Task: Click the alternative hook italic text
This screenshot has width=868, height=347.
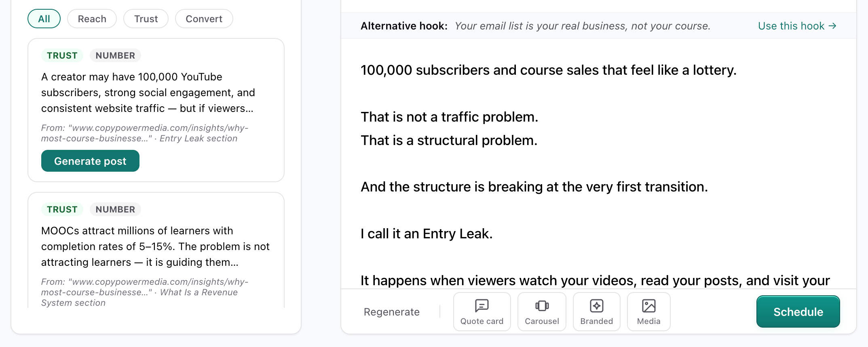Action: pyautogui.click(x=582, y=26)
